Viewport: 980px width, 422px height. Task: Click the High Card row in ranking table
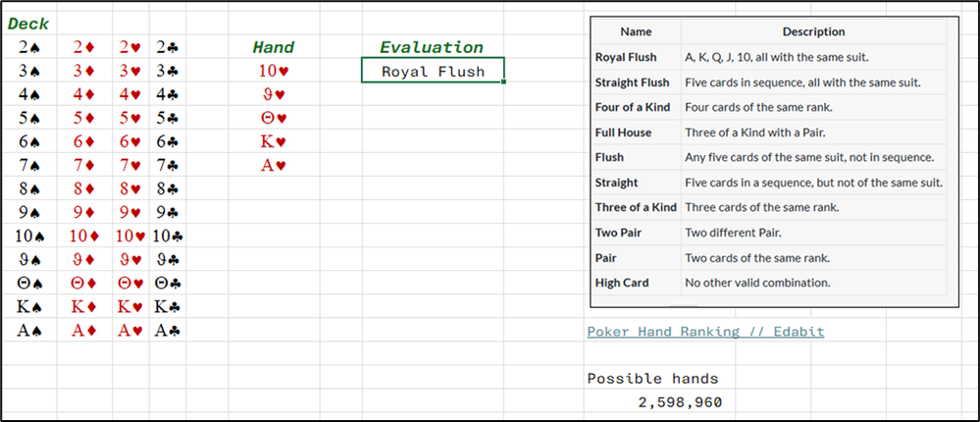tap(769, 283)
